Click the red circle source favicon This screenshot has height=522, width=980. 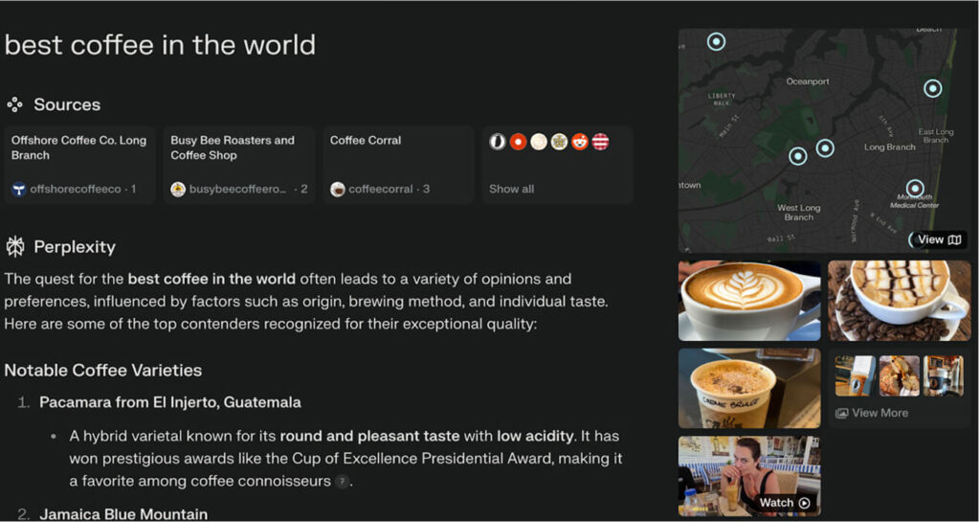click(518, 142)
